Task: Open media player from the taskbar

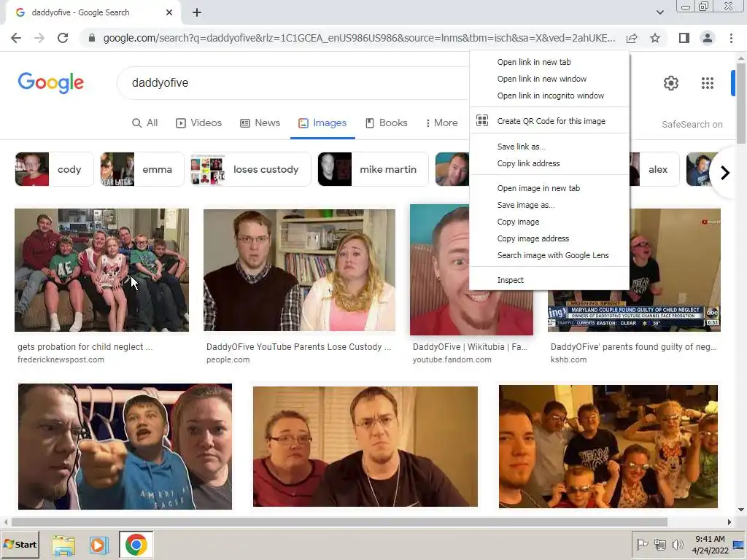Action: pyautogui.click(x=98, y=545)
